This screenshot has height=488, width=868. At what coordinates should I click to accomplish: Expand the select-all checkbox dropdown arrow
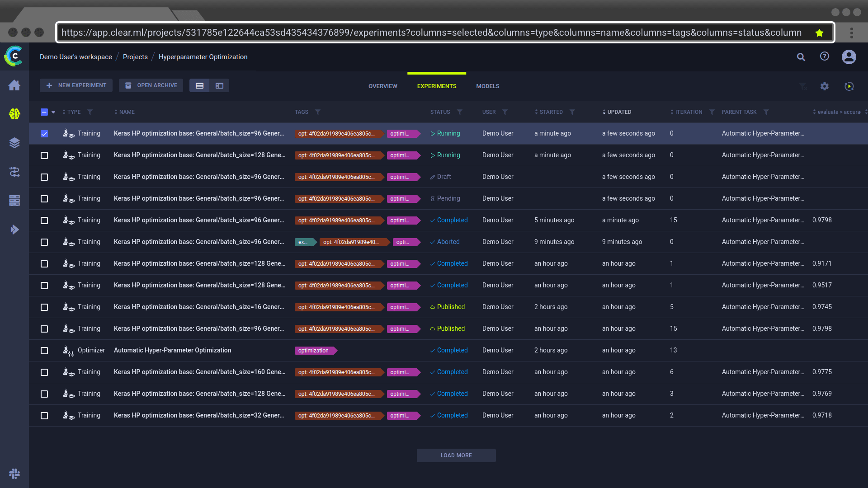(53, 113)
